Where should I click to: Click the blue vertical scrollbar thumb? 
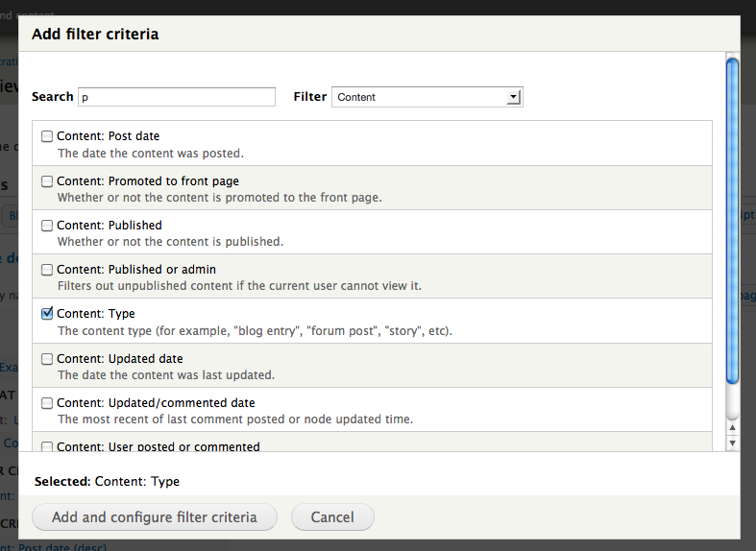[x=732, y=221]
